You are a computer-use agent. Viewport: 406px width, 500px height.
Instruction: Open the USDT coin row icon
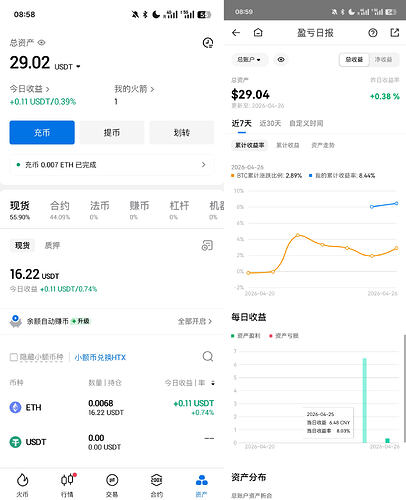(x=15, y=442)
